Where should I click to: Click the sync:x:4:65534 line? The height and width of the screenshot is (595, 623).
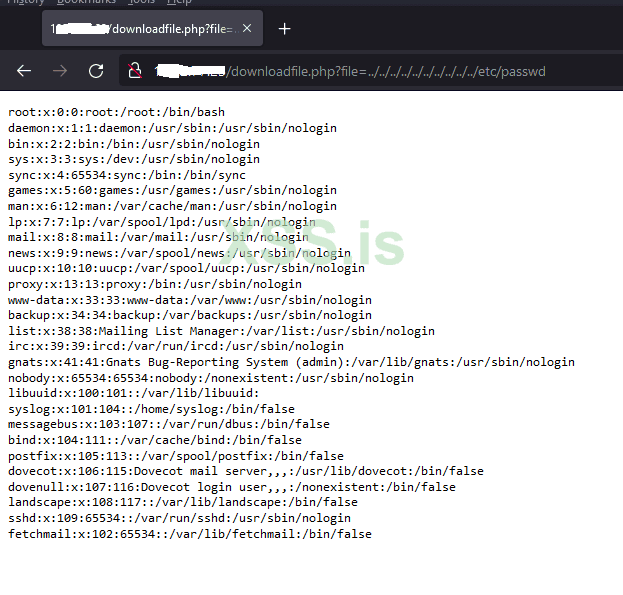point(127,175)
